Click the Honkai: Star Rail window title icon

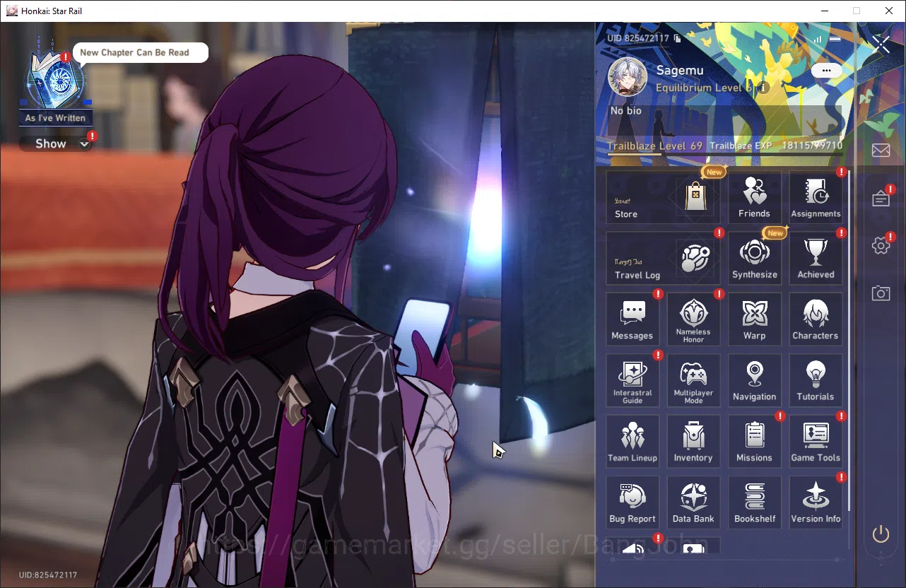click(x=12, y=11)
